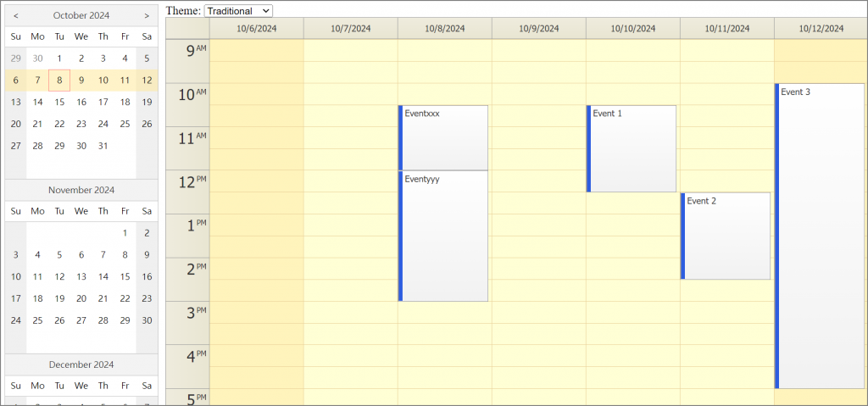Select November 1 in the navigator
The image size is (868, 406).
[125, 233]
